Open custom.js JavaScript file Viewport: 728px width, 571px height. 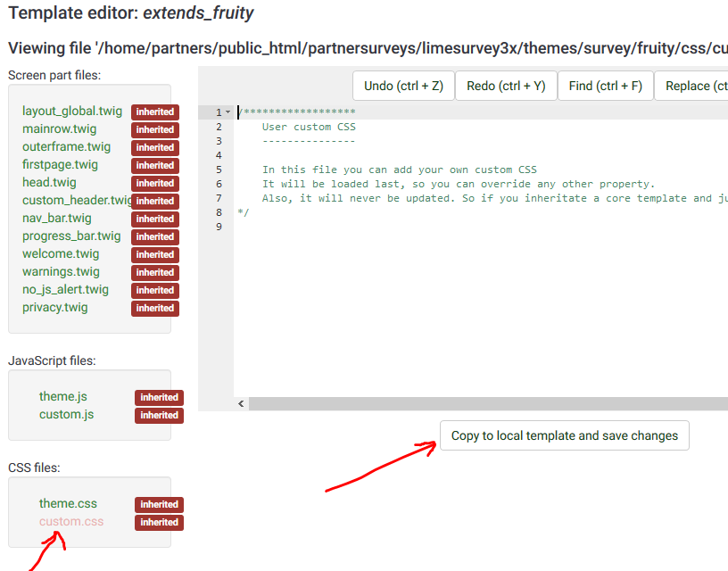[x=66, y=415]
